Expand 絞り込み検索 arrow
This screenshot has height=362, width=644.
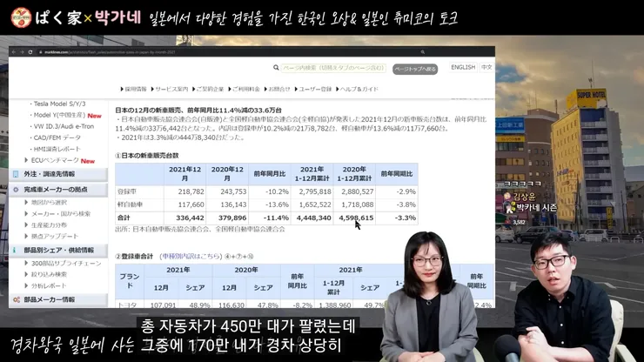26,274
